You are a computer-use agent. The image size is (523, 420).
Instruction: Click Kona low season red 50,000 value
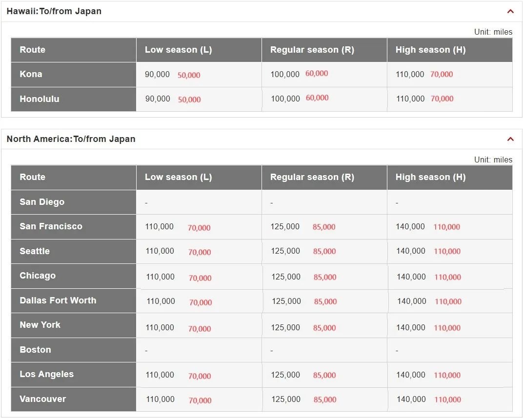point(189,75)
